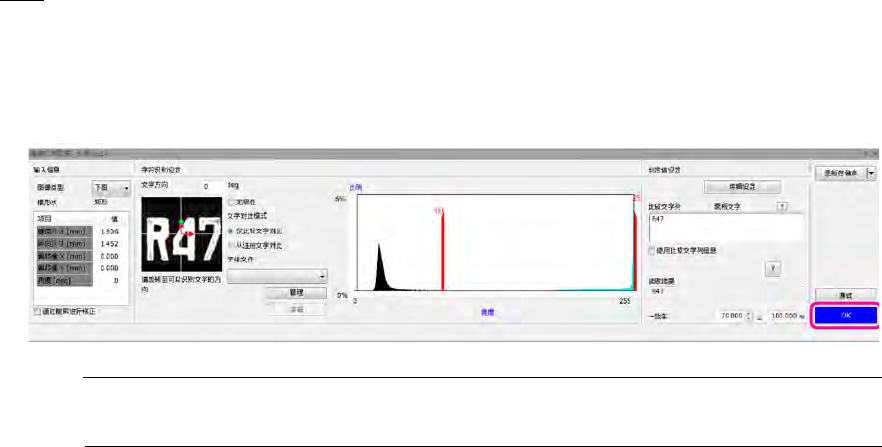882x447 pixels.
Task: Click the greyed button below 管理
Action: coord(296,309)
